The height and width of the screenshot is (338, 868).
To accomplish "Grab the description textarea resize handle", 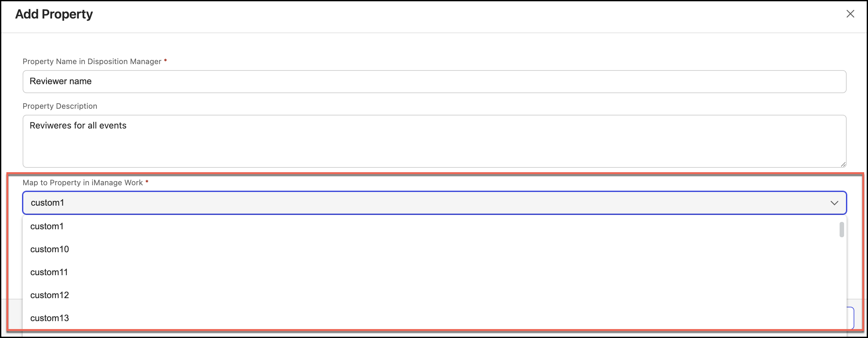I will [843, 164].
